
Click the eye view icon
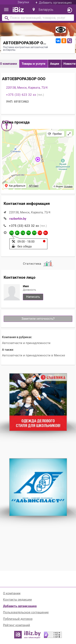(61, 30)
